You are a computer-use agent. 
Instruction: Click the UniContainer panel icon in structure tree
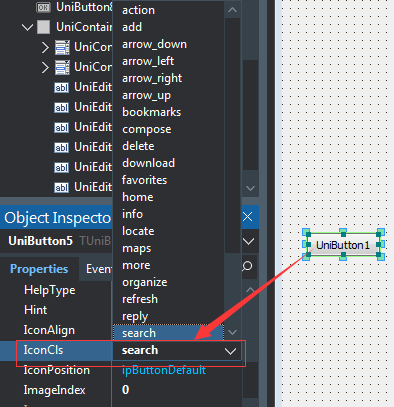click(43, 27)
